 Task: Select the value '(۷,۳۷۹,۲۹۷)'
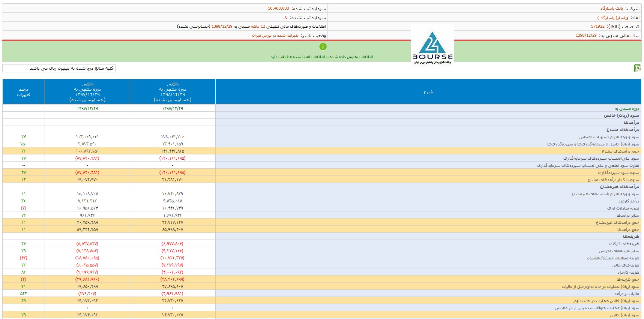click(173, 265)
